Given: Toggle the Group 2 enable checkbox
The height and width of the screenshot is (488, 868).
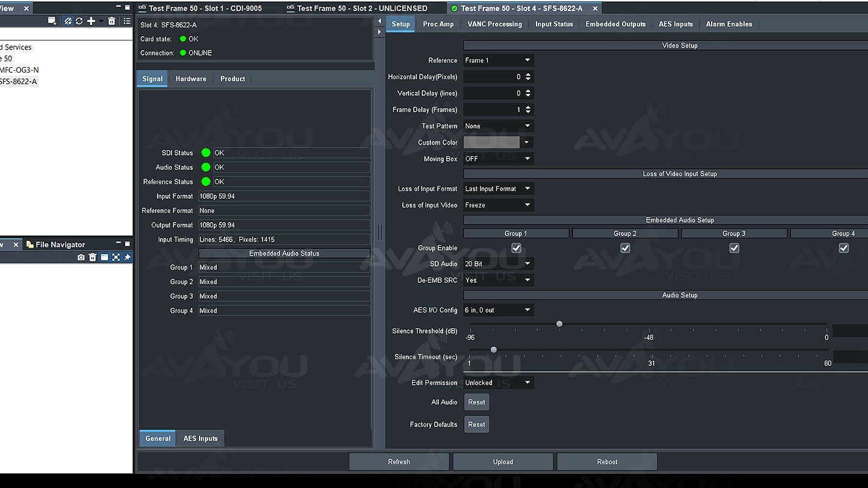Looking at the screenshot, I should point(625,248).
